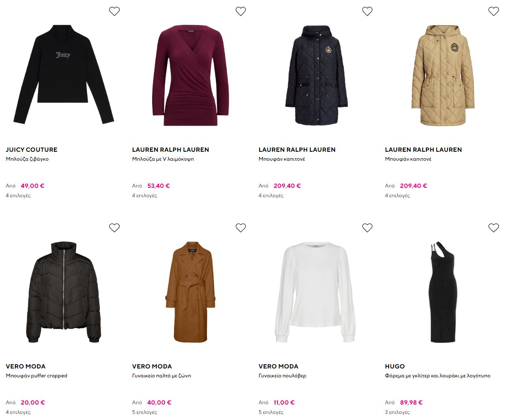Select HUGO brand name link
514x420 pixels.
coord(395,366)
